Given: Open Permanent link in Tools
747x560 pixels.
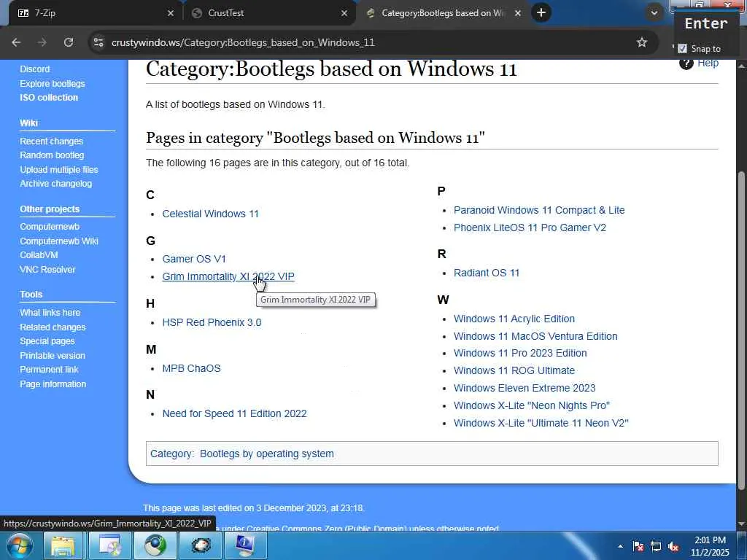Looking at the screenshot, I should tap(49, 369).
